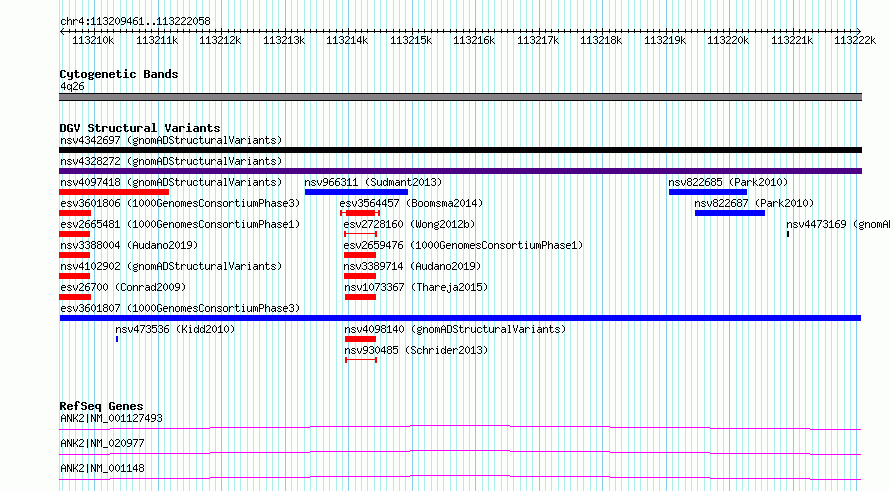This screenshot has height=491, width=890.
Task: Open nsv3388004 (Audano2019) variant label
Action: point(129,245)
